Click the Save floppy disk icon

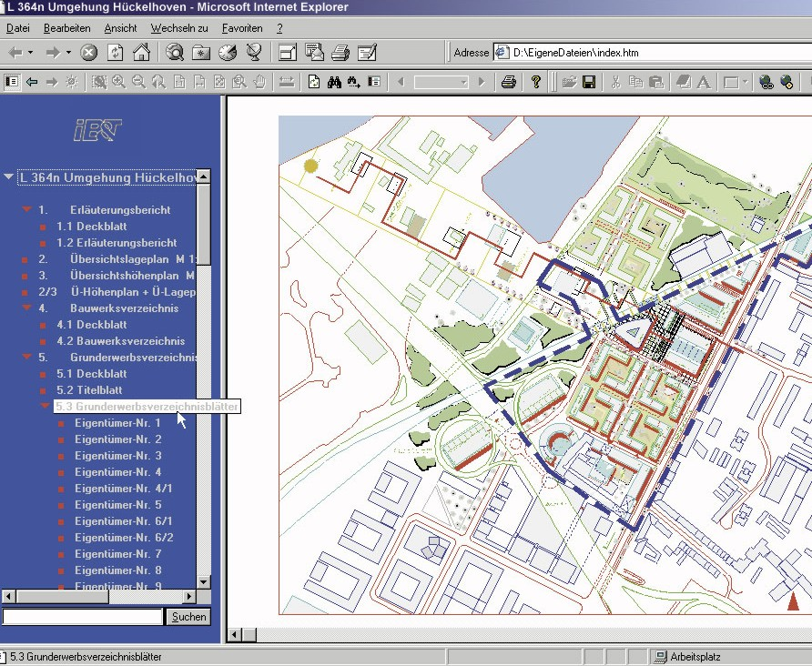click(589, 82)
